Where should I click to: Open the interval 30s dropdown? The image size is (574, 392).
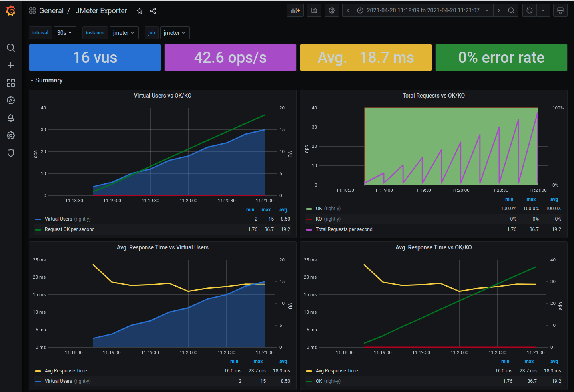click(64, 33)
